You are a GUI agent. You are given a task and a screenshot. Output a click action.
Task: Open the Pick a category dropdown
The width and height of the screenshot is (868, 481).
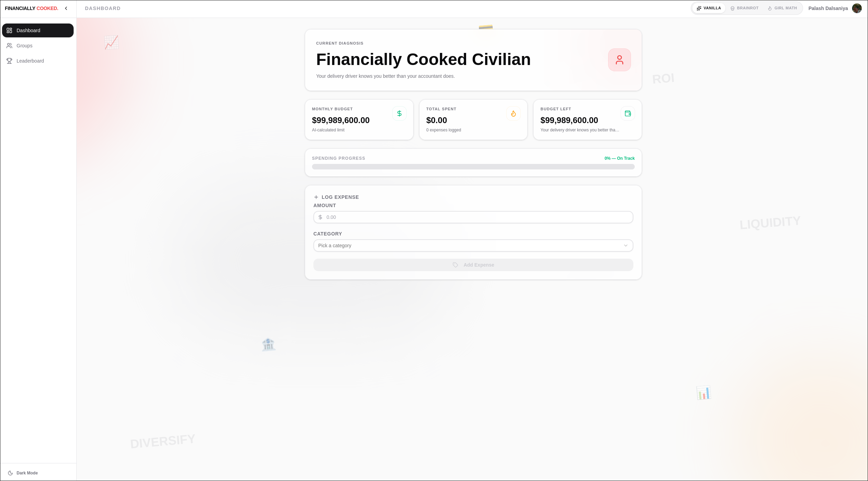pos(473,245)
